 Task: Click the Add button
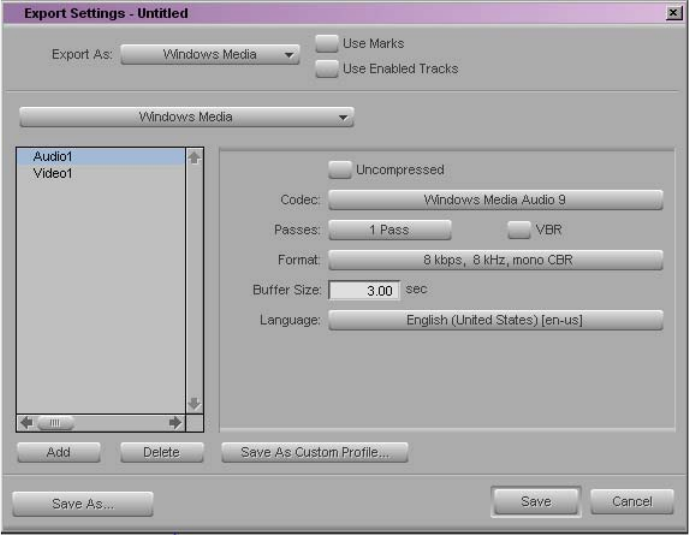click(x=58, y=452)
